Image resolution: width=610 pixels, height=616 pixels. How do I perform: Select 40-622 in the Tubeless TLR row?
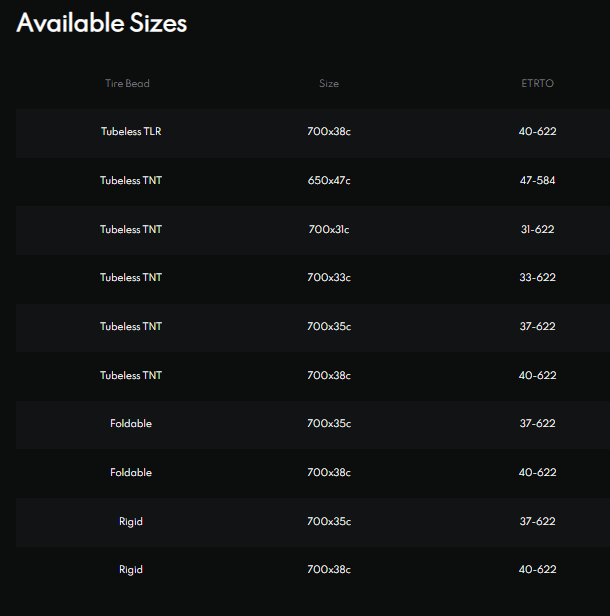coord(537,132)
